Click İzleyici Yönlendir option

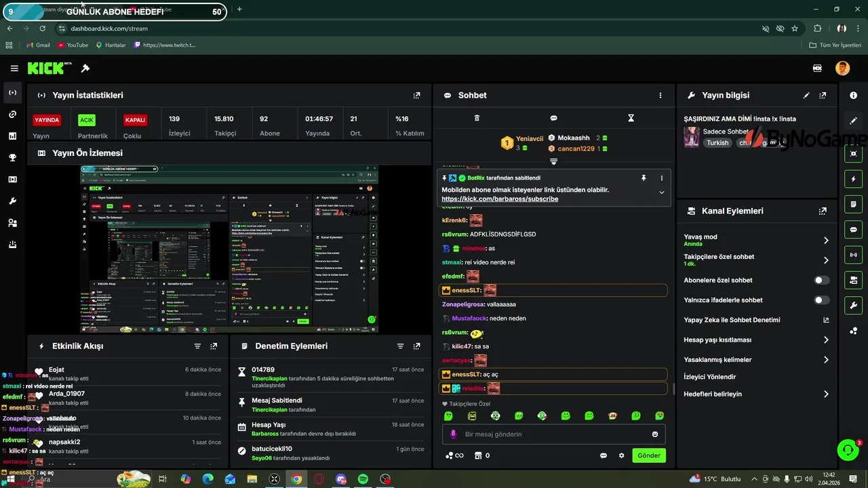click(x=709, y=377)
